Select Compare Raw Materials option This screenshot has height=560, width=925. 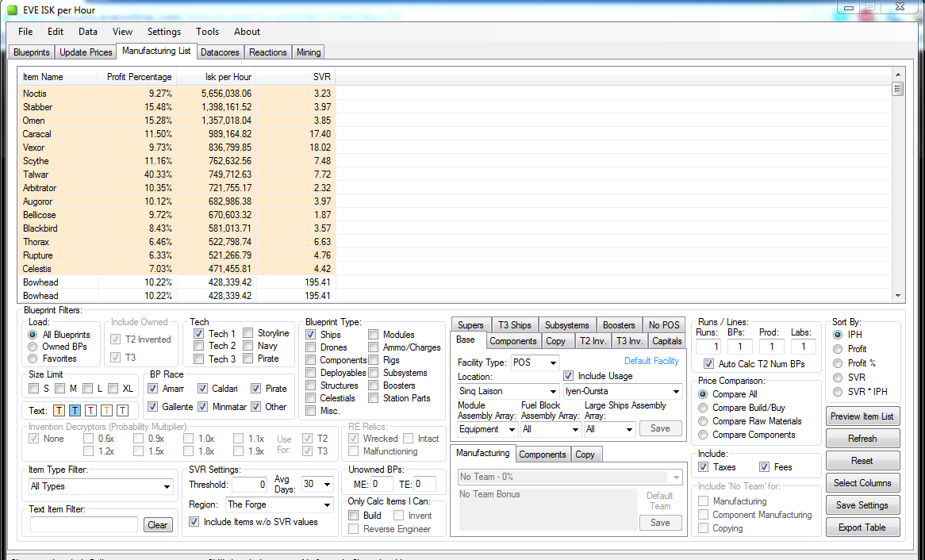[x=703, y=421]
